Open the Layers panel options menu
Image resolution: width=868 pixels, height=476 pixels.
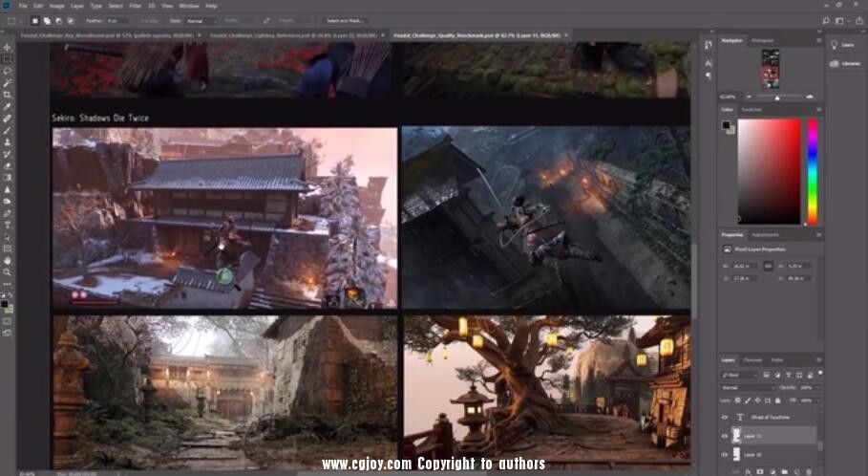tap(818, 360)
